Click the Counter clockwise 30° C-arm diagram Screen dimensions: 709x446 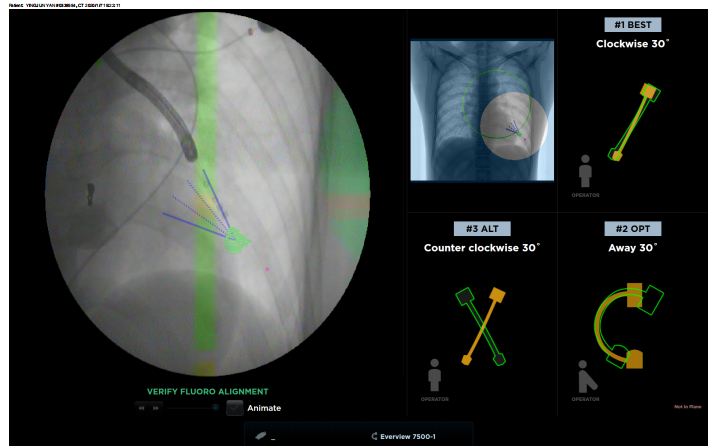[x=482, y=326]
